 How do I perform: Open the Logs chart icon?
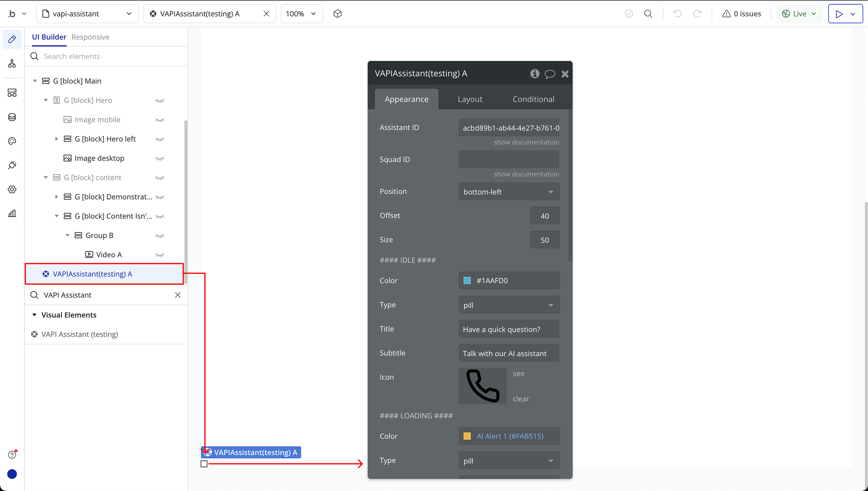point(12,213)
